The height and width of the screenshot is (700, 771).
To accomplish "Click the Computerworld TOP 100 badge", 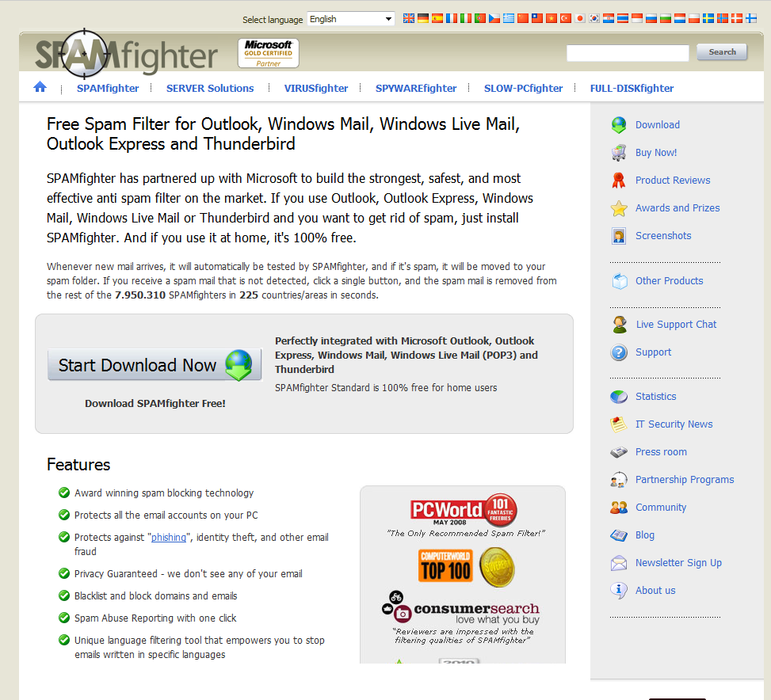I will pos(445,566).
